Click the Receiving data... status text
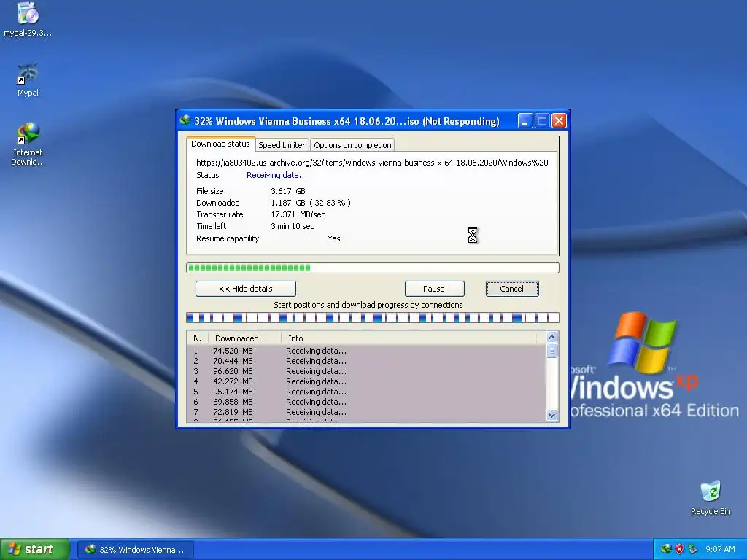This screenshot has height=560, width=747. [276, 175]
